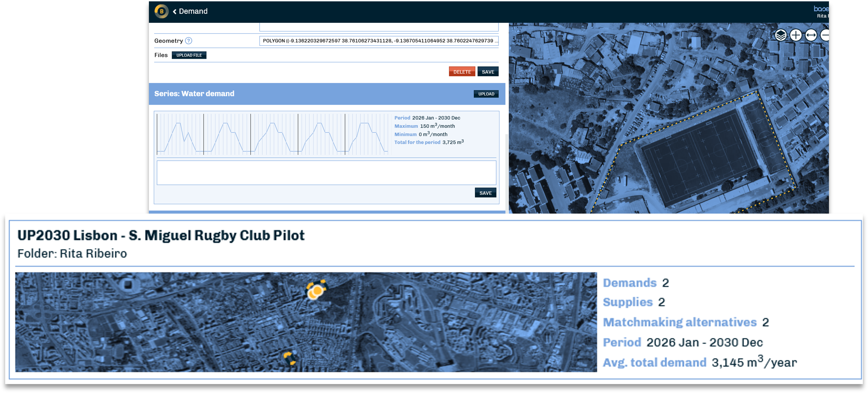Viewport: 868px width, 393px height.
Task: Click the empty series notes text area
Action: [327, 173]
